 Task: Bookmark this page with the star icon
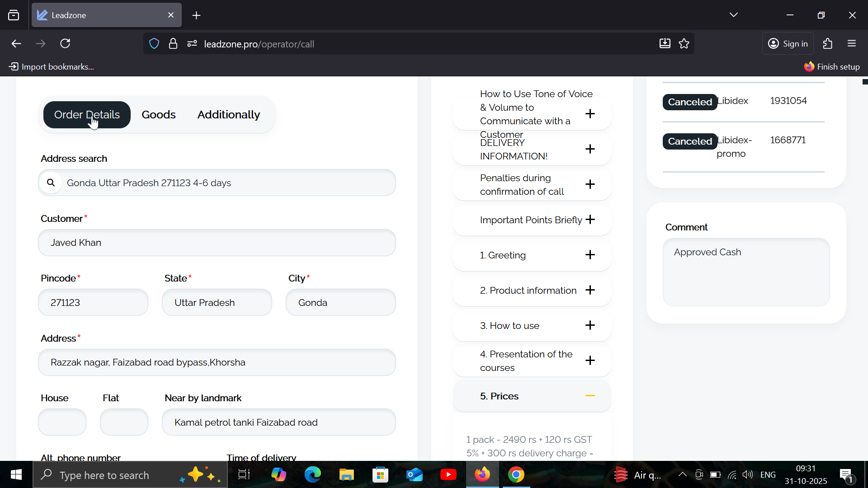(684, 44)
